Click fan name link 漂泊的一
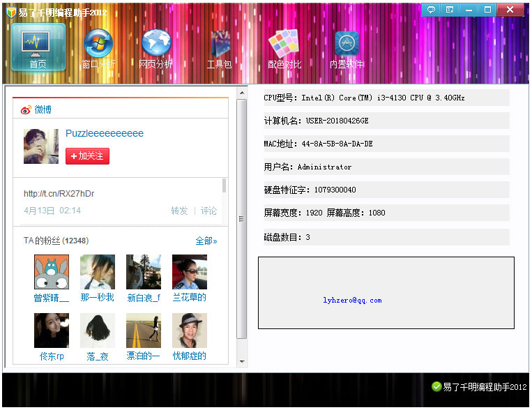The width and height of the screenshot is (532, 410). (143, 356)
